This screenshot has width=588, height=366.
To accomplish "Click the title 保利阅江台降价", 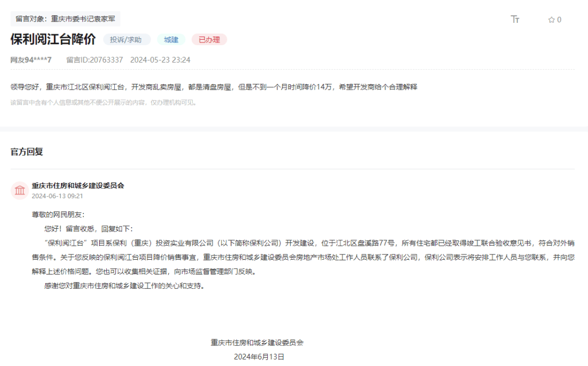I will [53, 39].
